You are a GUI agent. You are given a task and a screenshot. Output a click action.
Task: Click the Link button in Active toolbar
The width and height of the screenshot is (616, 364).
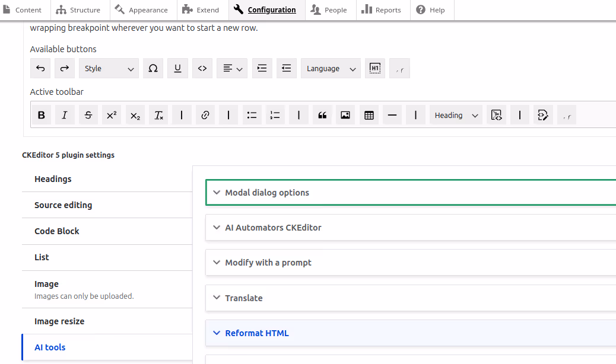click(x=205, y=115)
